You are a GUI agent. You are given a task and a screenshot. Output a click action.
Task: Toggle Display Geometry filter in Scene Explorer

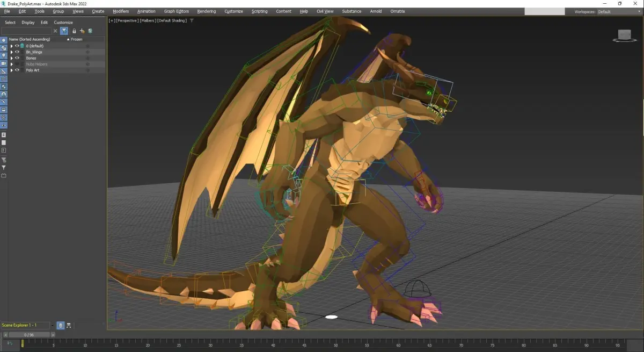point(4,40)
